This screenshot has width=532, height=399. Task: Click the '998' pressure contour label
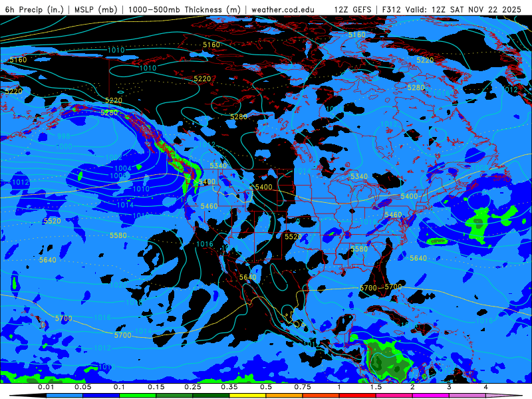[63, 136]
